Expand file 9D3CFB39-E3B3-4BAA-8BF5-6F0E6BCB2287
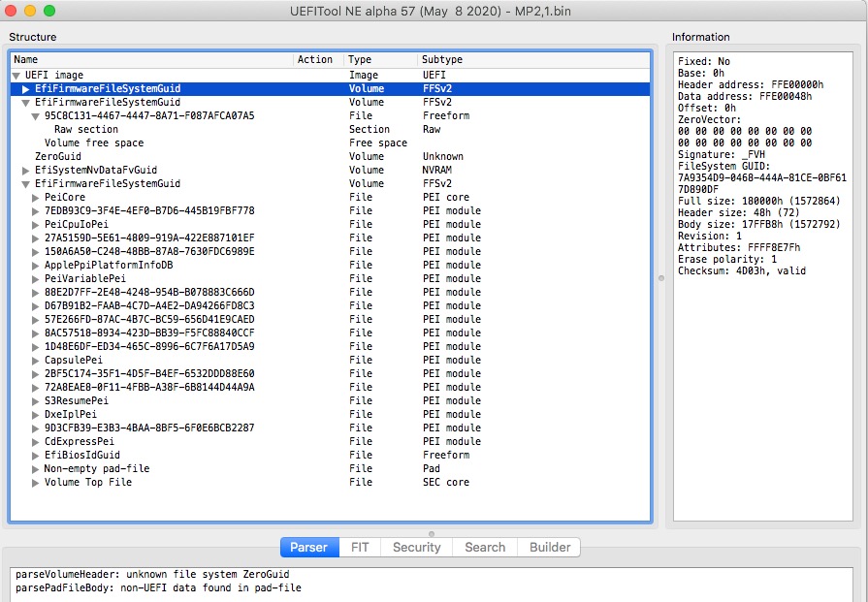 click(36, 428)
